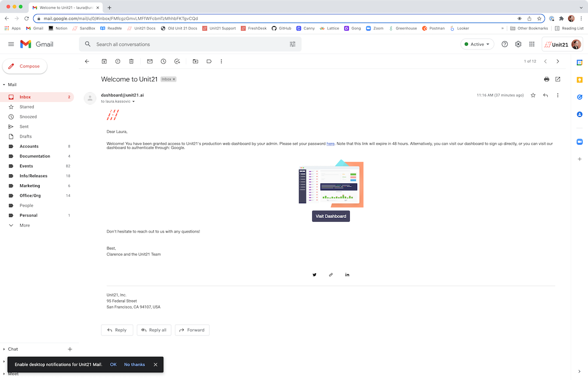
Task: Open the Accounts label
Action: coord(37,146)
